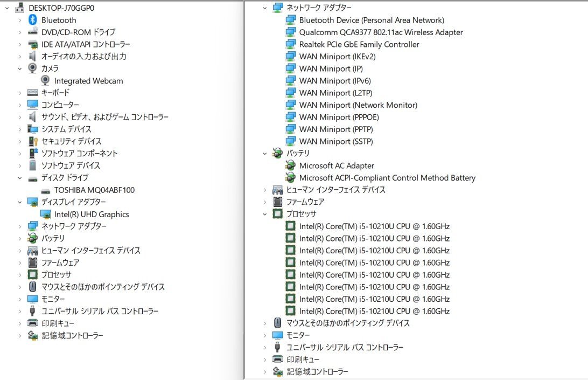Screen dimensions: 588x380
Task: Collapse the DESKTOP-J70GGP0 root node
Action: pyautogui.click(x=7, y=8)
